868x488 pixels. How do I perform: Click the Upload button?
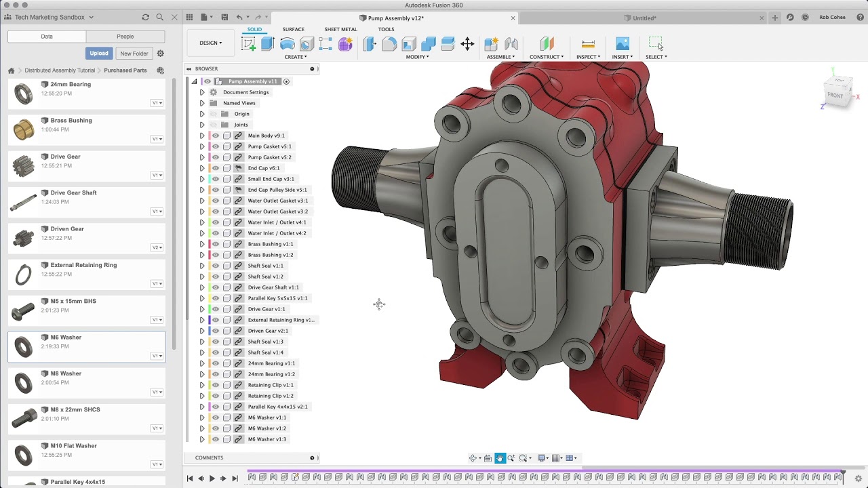click(x=99, y=54)
